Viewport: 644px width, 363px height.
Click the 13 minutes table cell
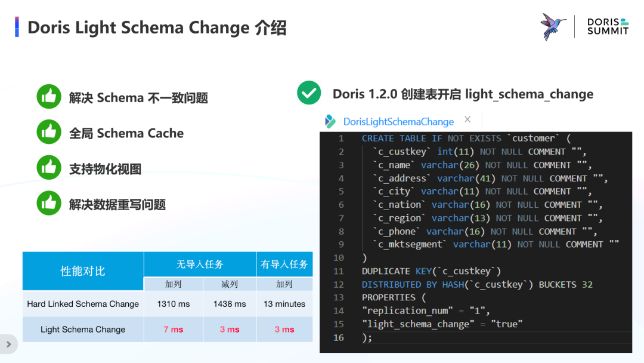click(284, 304)
